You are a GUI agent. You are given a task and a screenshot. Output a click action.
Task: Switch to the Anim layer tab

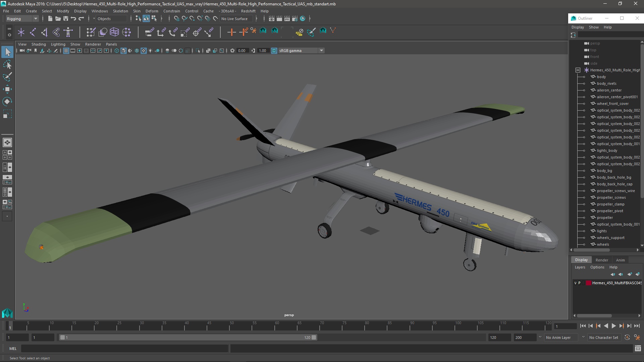620,260
